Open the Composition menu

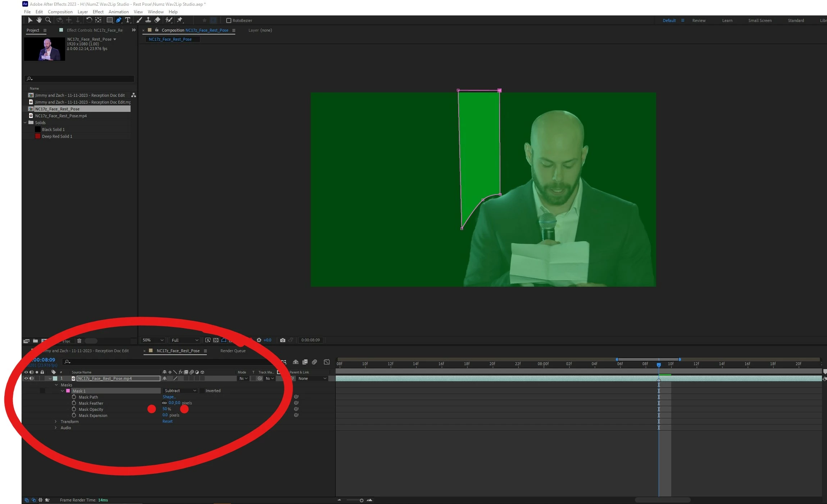coord(60,12)
